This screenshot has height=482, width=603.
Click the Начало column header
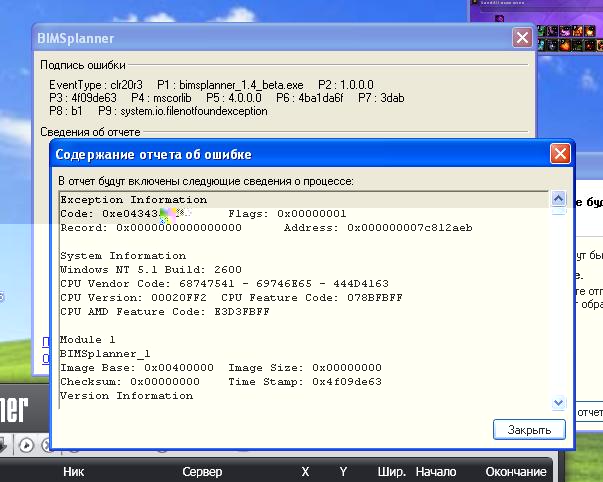coord(435,471)
